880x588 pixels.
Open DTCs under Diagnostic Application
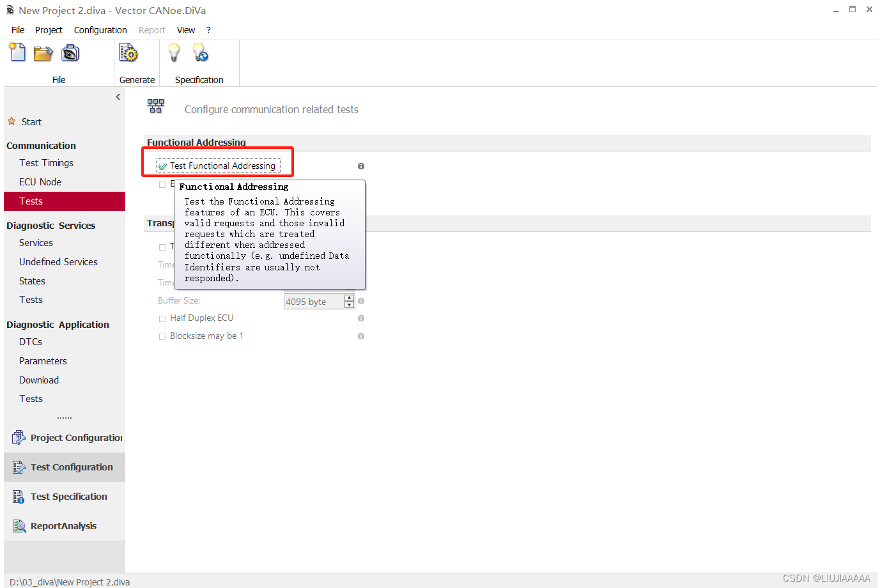click(31, 342)
